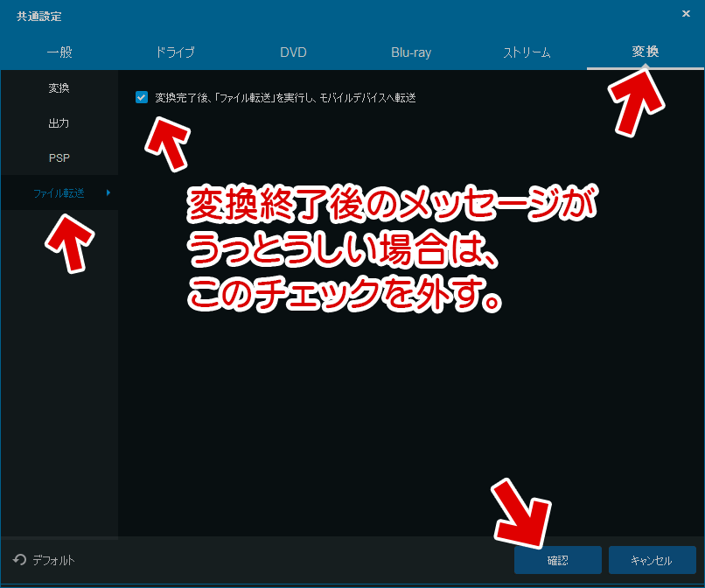Image resolution: width=705 pixels, height=588 pixels.
Task: Confirm settings with 確認 button
Action: [557, 560]
